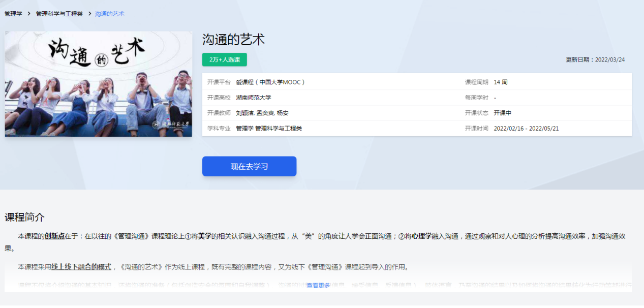Open the 爱课程（中国大学MOOC）platform entry
Viewport: 644px width, 308px height.
[270, 82]
